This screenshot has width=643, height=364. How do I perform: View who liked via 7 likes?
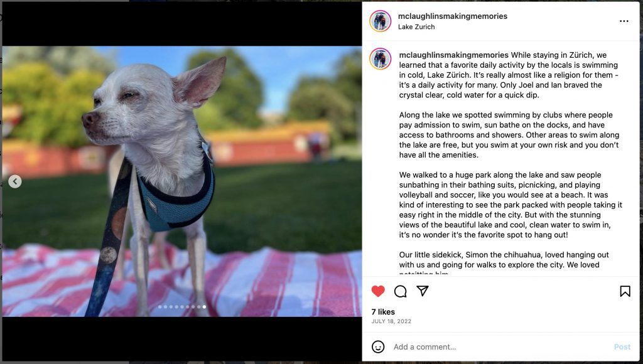tap(383, 312)
